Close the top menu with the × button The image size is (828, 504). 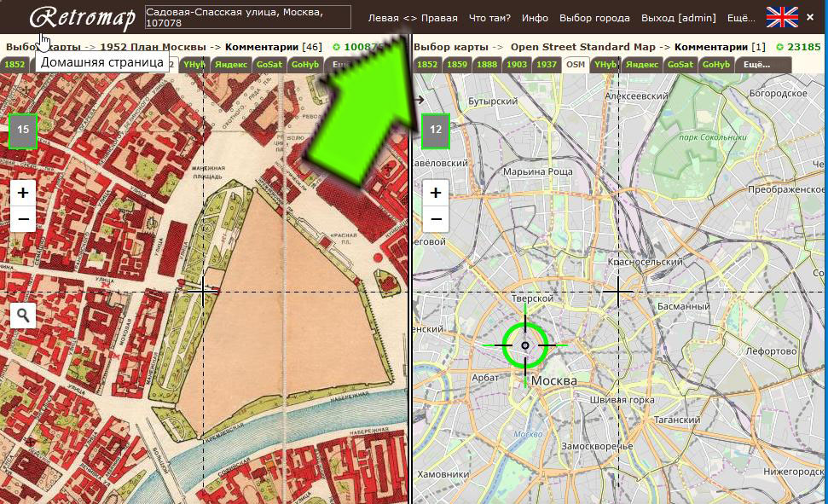pyautogui.click(x=809, y=17)
